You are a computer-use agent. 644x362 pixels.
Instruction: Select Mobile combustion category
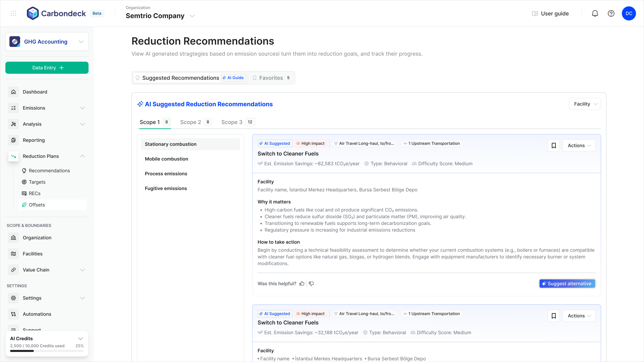(x=191, y=159)
